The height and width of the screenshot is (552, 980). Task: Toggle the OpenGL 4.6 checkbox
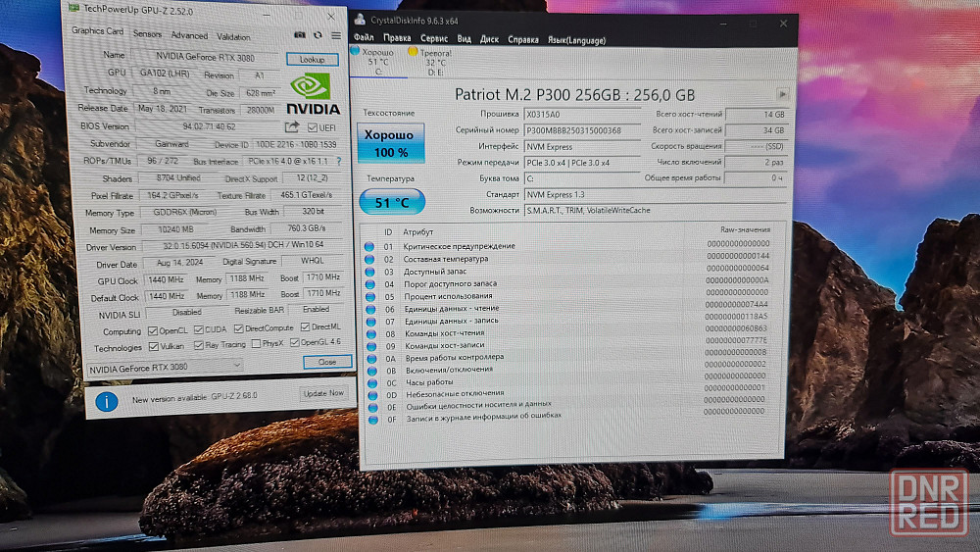(295, 342)
